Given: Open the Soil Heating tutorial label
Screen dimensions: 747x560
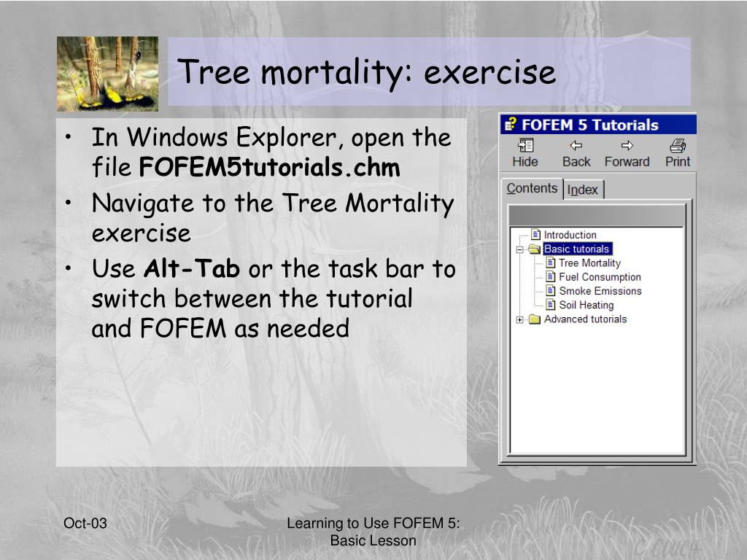Looking at the screenshot, I should tap(586, 305).
